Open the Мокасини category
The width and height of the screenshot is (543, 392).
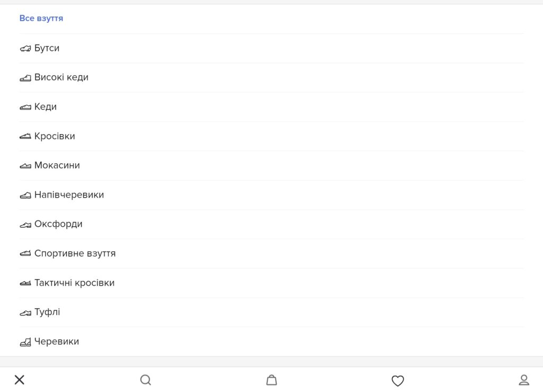pos(57,165)
